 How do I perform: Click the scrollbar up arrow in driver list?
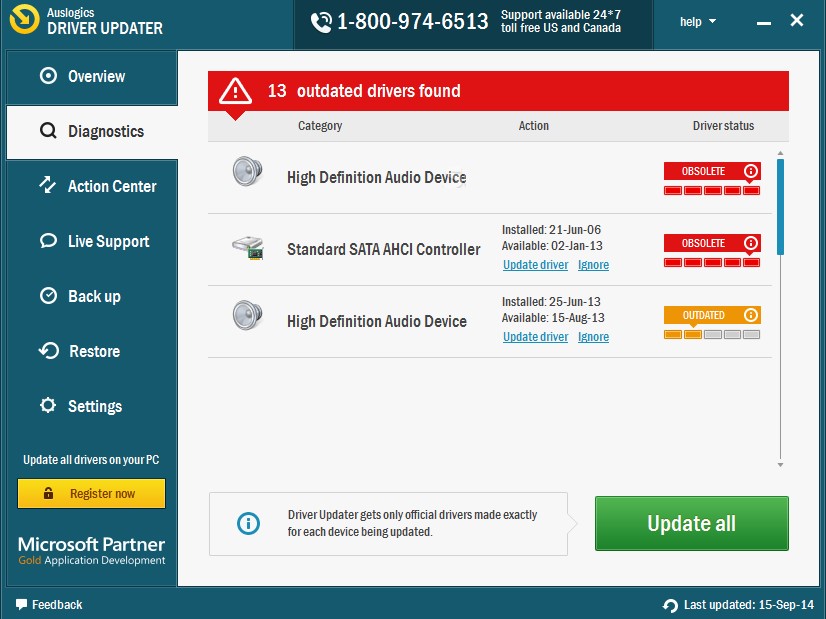[780, 153]
